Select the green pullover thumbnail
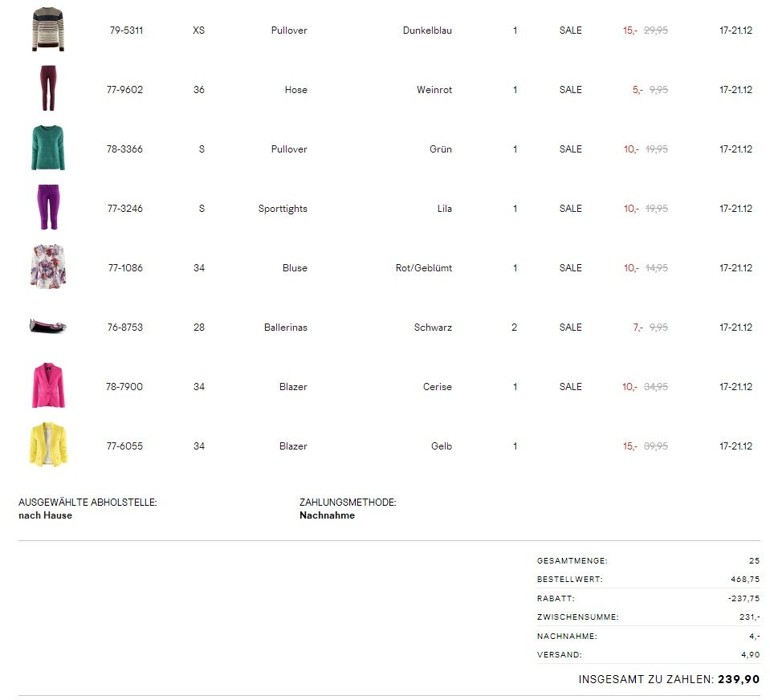 [x=47, y=149]
